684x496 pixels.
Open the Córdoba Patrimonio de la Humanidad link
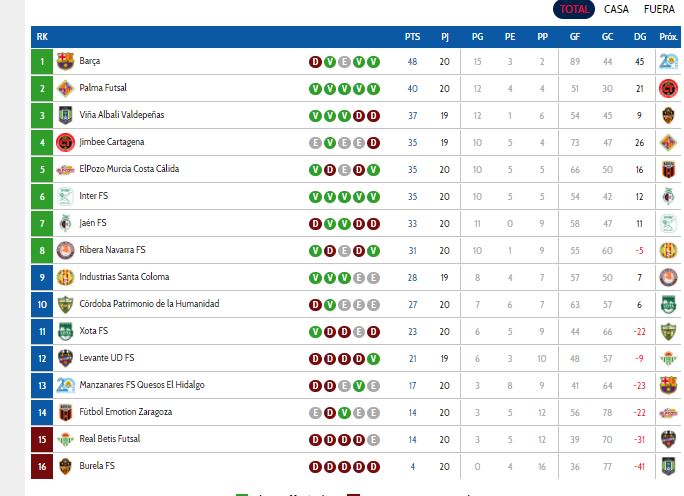pyautogui.click(x=149, y=304)
